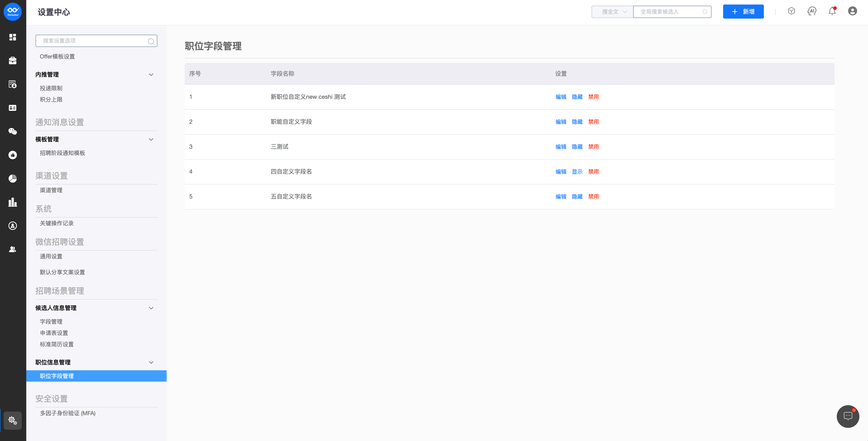Image resolution: width=868 pixels, height=441 pixels.
Task: Open the circled person icon in sidebar
Action: click(x=13, y=226)
